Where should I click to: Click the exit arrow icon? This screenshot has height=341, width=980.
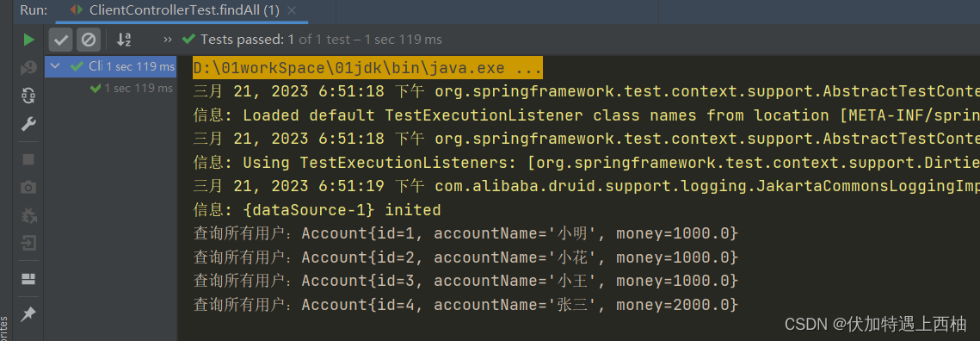(x=28, y=243)
